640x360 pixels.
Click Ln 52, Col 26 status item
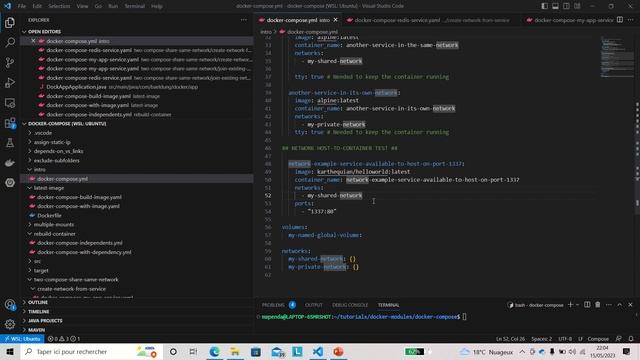[x=510, y=339]
